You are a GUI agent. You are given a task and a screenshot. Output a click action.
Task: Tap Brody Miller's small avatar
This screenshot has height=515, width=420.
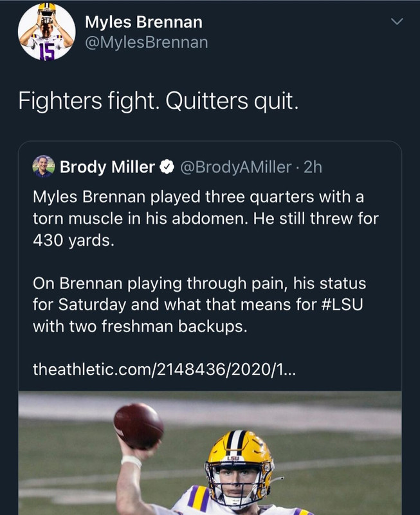[43, 167]
